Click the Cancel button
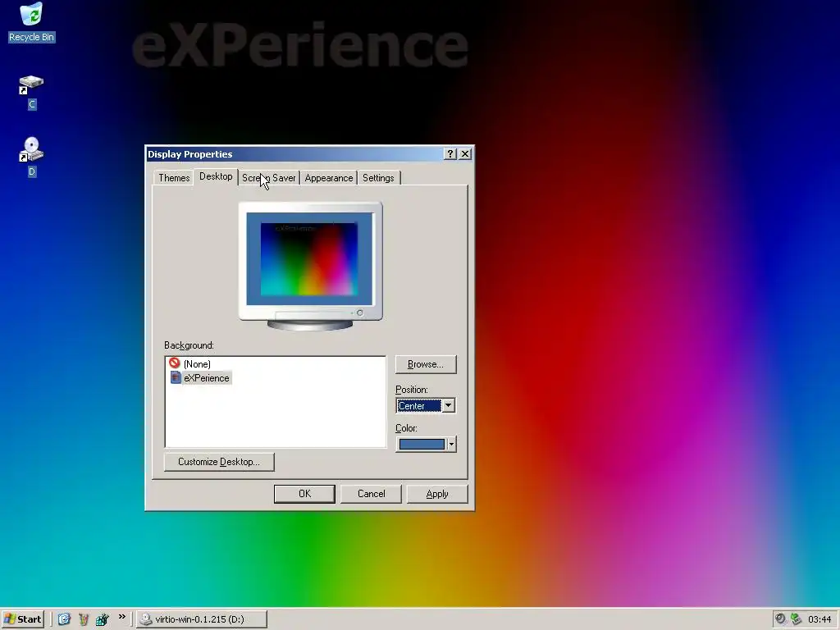The height and width of the screenshot is (630, 840). pos(371,494)
